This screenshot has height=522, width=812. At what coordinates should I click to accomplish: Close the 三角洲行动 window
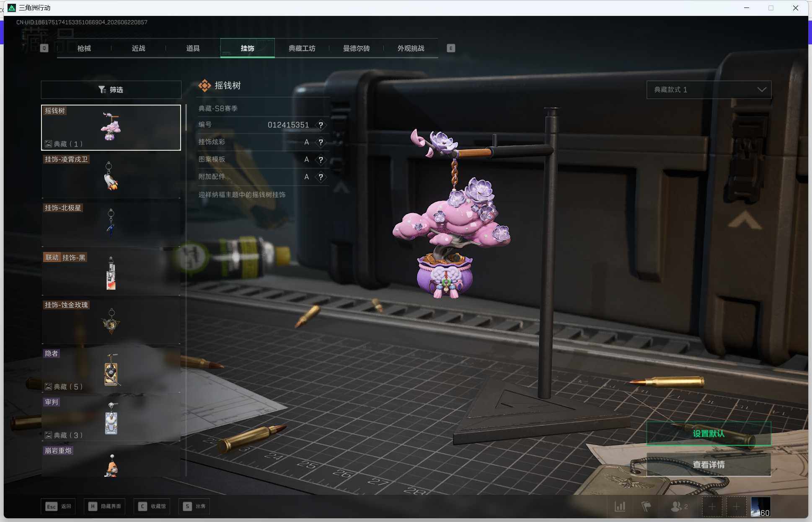point(796,8)
